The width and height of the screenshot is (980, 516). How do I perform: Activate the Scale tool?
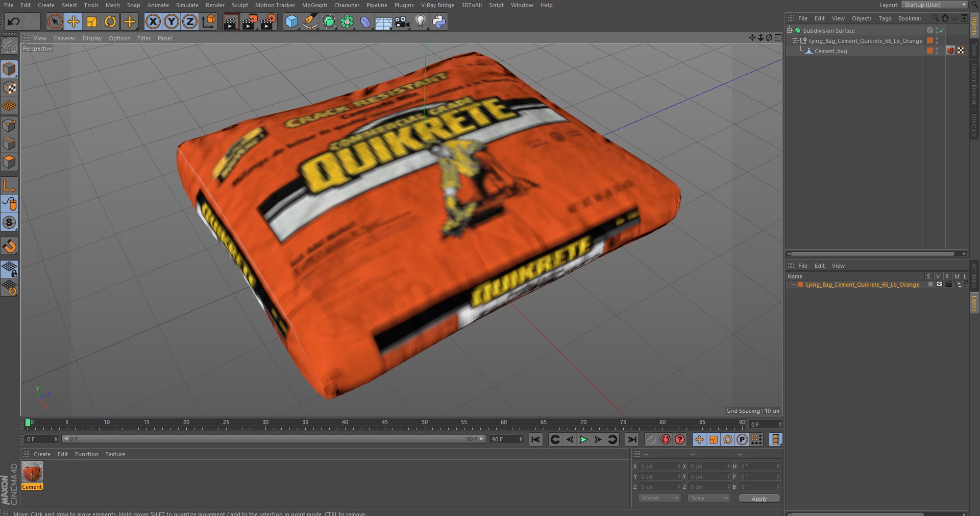[x=92, y=21]
